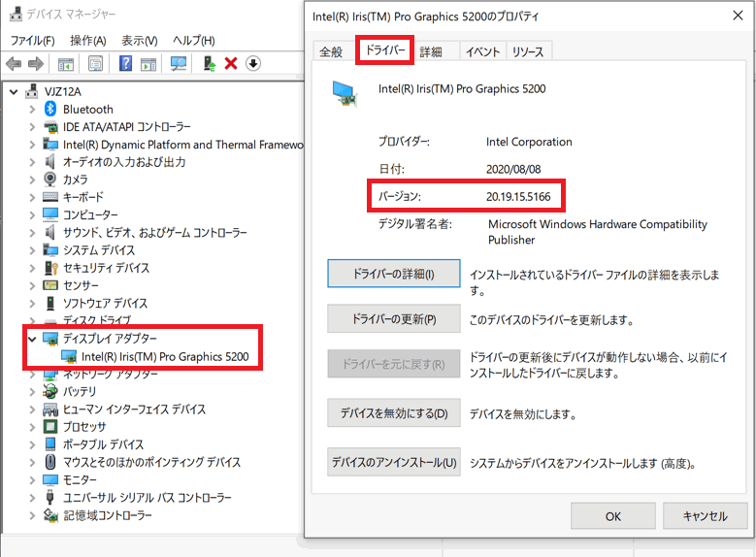Click the USB controllers category icon
Viewport: 756px width, 557px height.
coord(49,497)
